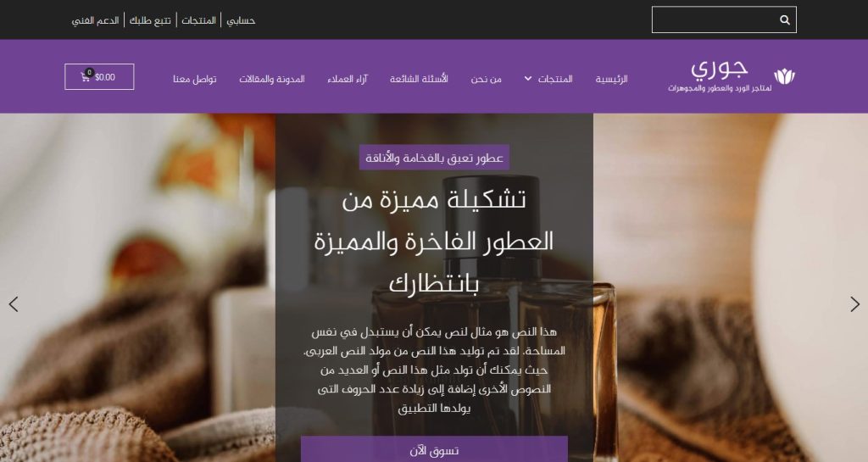The height and width of the screenshot is (462, 868).
Task: Open الأسئلة الشائعة page
Action: [x=419, y=79]
